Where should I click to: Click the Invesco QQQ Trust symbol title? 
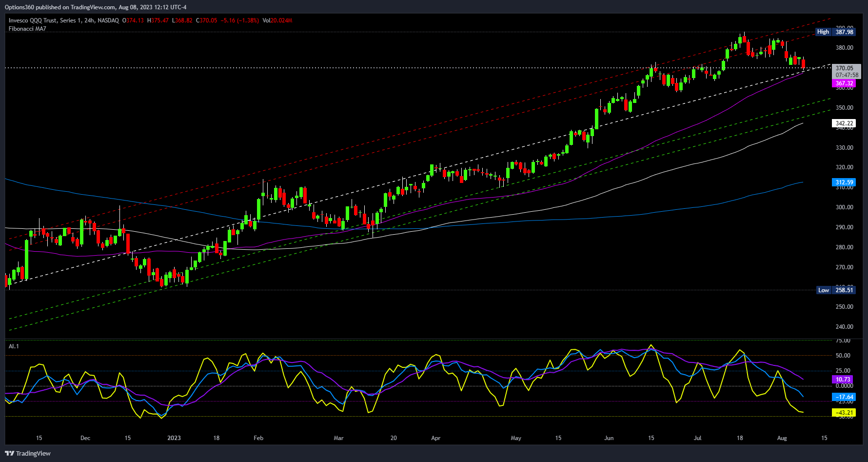[x=63, y=20]
